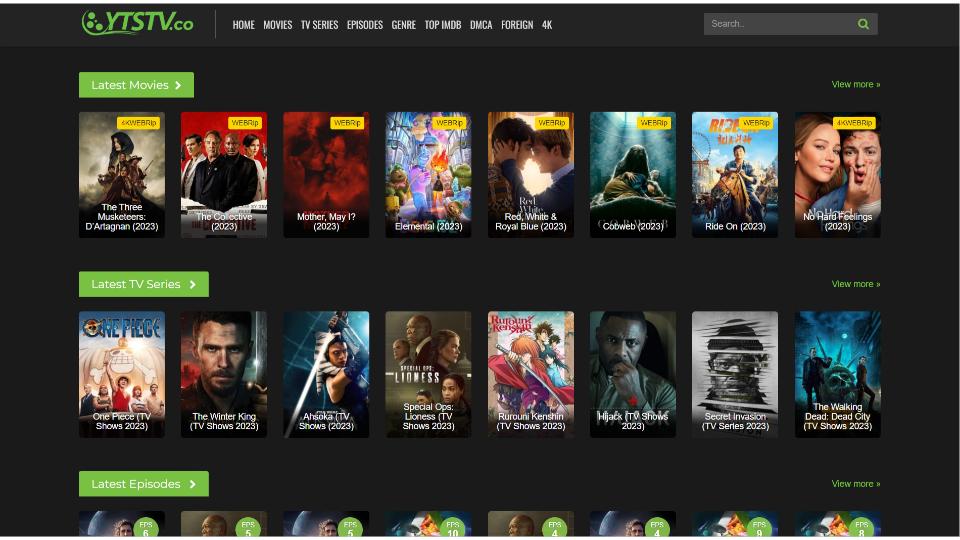Viewport: 960px width, 540px height.
Task: Open The Winter King TV show poster
Action: (224, 374)
